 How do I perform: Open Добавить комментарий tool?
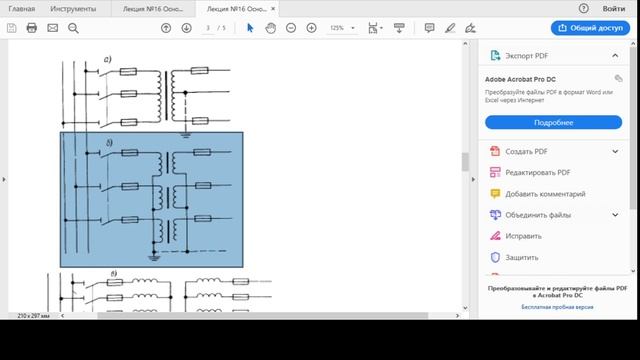pos(545,194)
